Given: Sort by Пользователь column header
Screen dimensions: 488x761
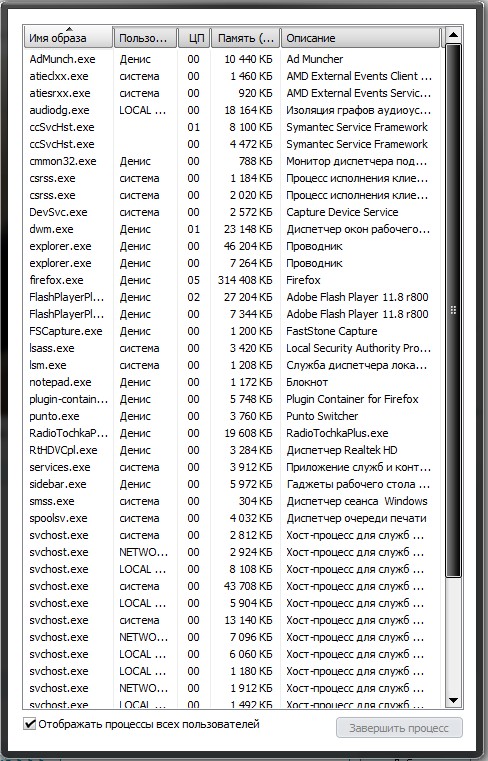Looking at the screenshot, I should click(145, 38).
